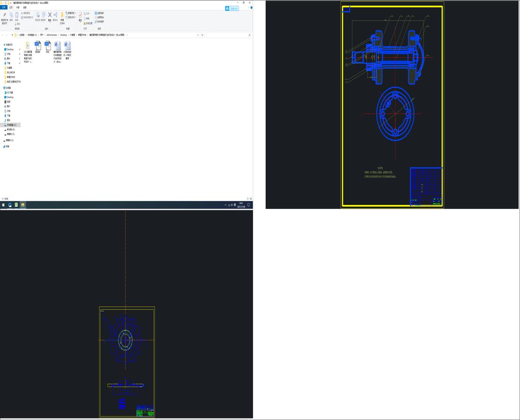Select the zipped folder file in Explorer
This screenshot has width=520, height=420.
click(x=28, y=52)
